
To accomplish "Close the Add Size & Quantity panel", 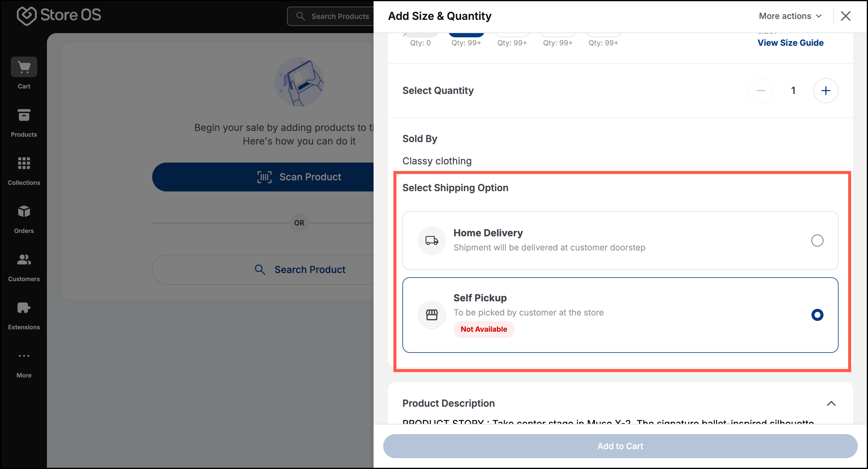I will click(x=845, y=16).
